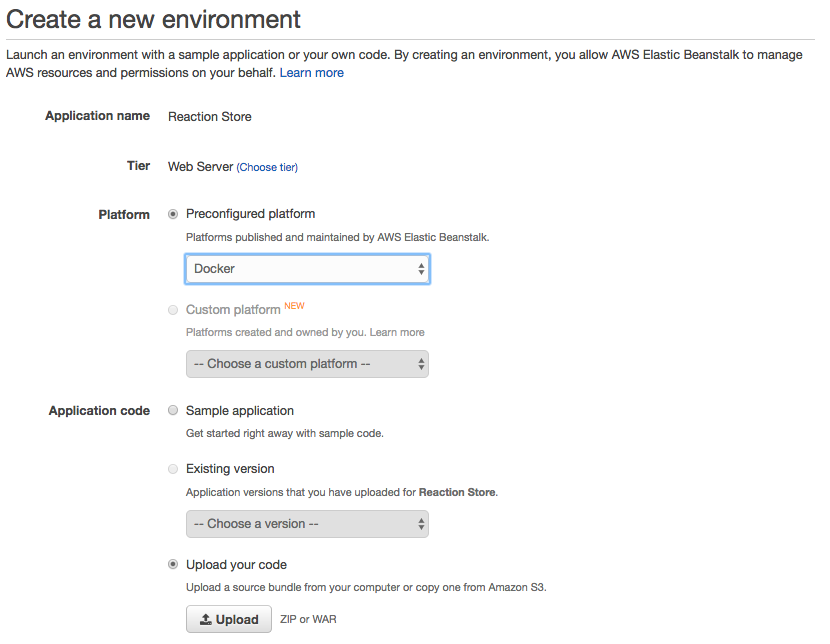Open the Choose a version dropdown
Screen dimensions: 830x644
tap(307, 524)
